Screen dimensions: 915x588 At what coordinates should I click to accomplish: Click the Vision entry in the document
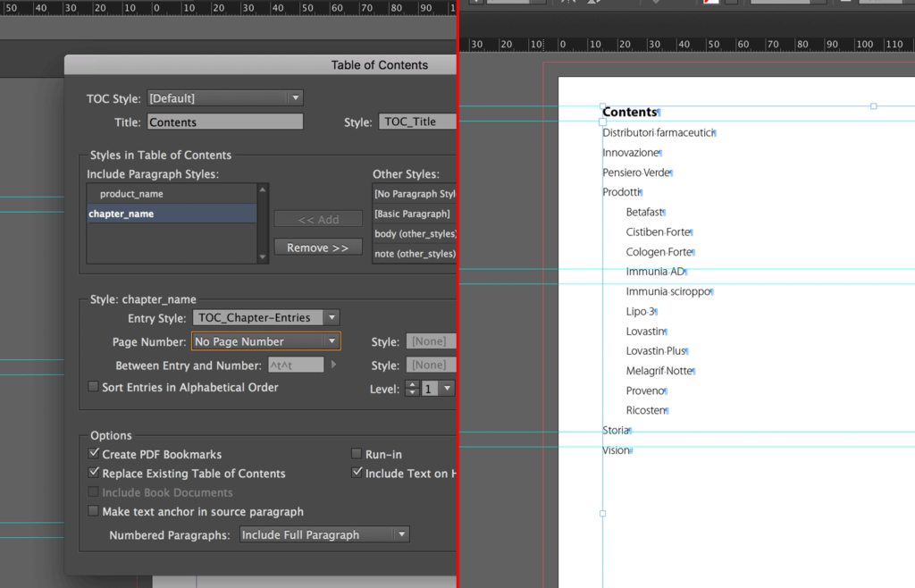(x=617, y=450)
